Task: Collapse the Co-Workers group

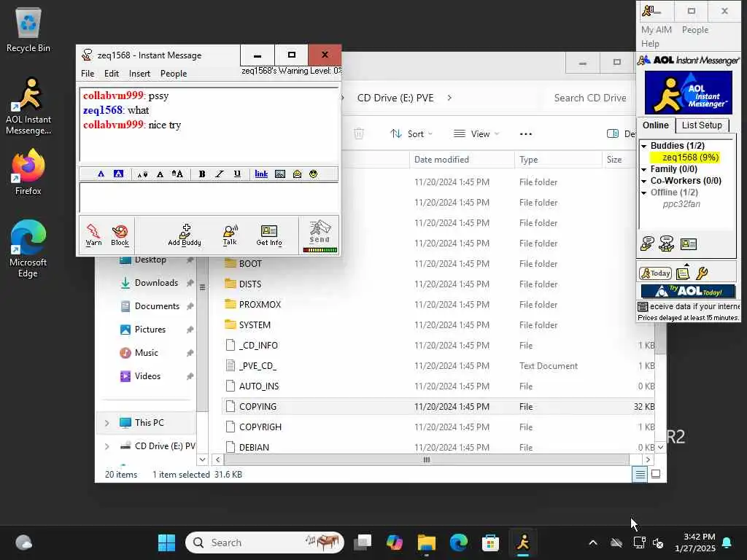Action: [x=643, y=181]
